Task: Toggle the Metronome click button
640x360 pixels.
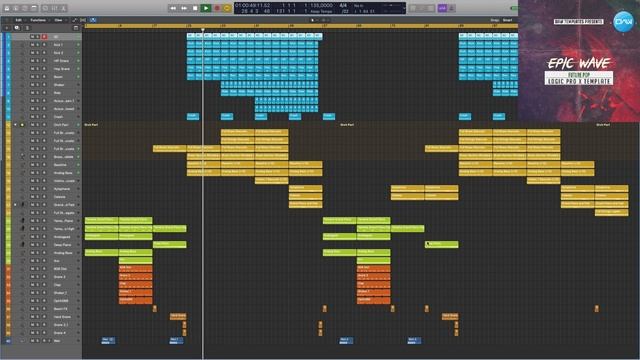Action: point(452,8)
